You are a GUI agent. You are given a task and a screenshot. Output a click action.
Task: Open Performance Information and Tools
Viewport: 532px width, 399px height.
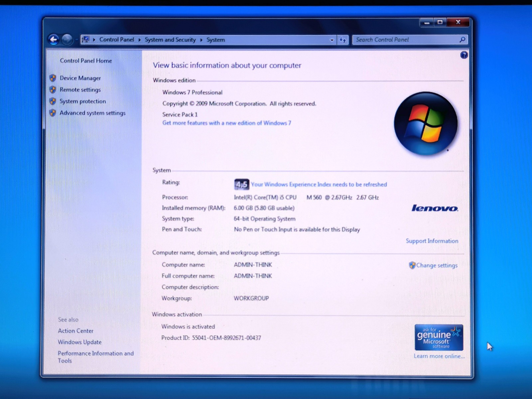[x=96, y=357]
